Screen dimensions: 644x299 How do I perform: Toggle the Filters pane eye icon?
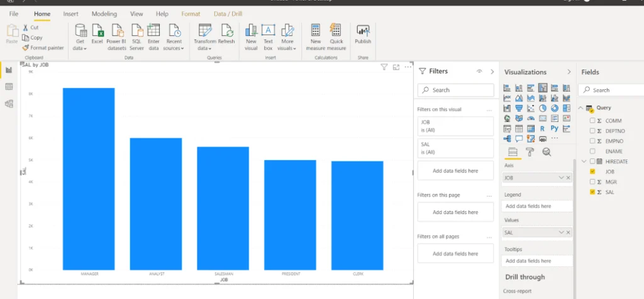pyautogui.click(x=479, y=72)
